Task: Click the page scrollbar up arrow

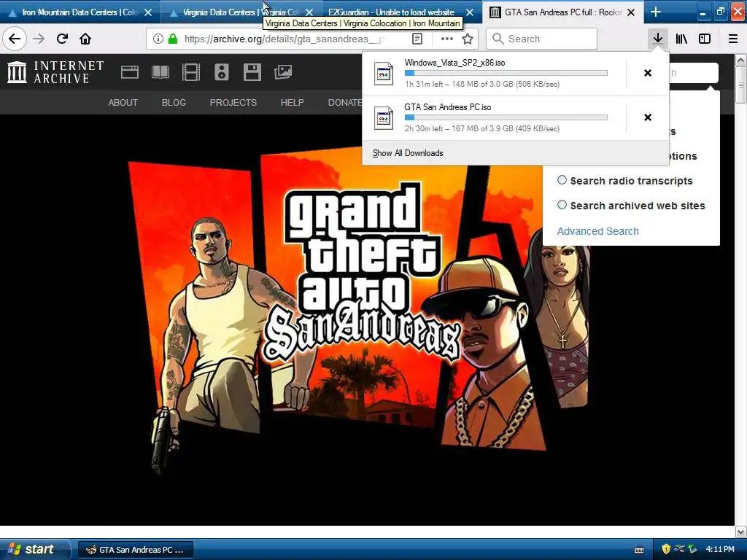Action: [x=740, y=60]
